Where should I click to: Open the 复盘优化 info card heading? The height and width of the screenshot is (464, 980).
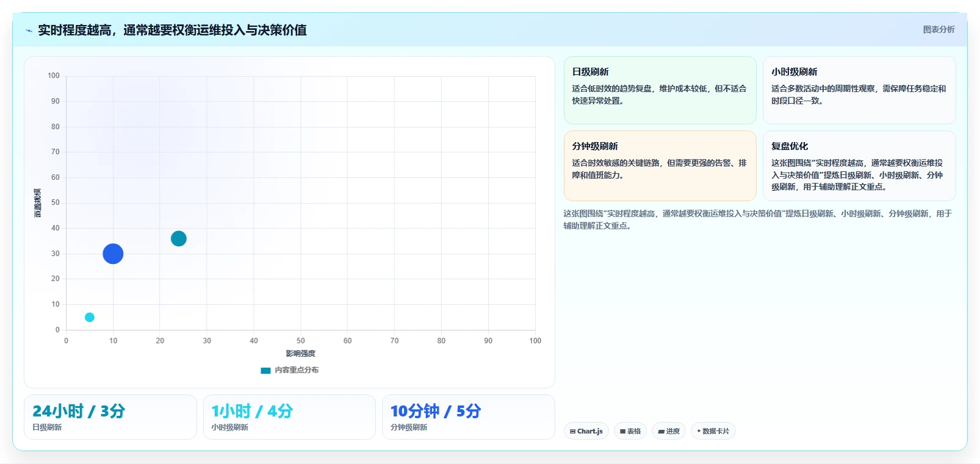790,146
